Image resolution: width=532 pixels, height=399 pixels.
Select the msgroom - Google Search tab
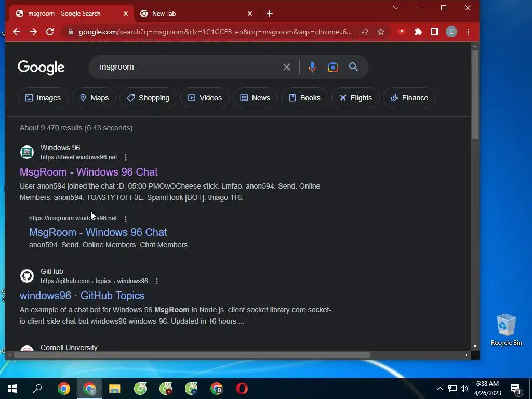click(x=71, y=14)
